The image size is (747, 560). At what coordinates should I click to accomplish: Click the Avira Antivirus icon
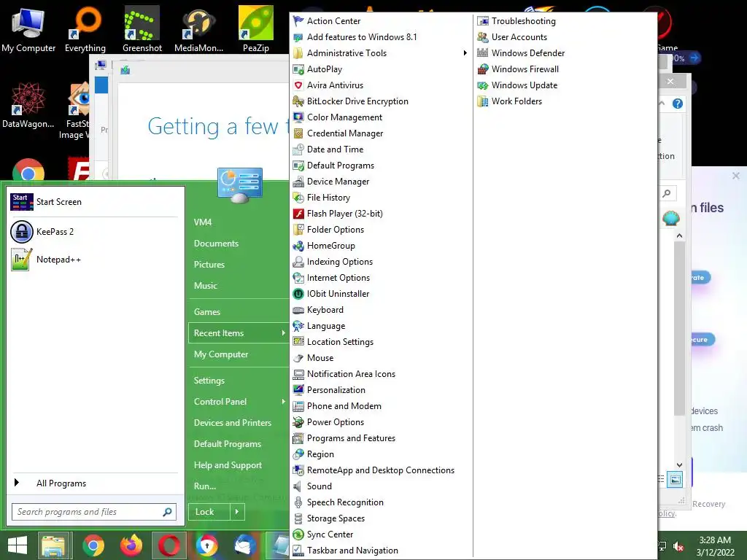[x=298, y=85]
